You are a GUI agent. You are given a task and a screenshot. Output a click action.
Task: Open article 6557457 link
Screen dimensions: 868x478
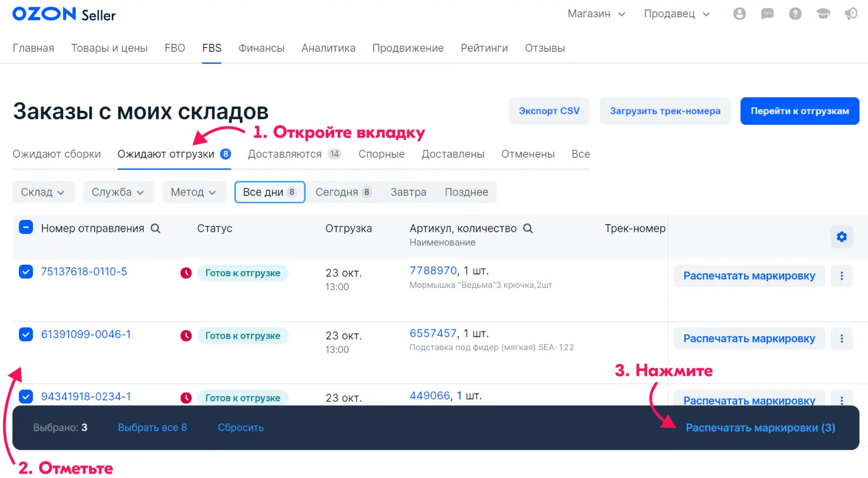click(433, 333)
